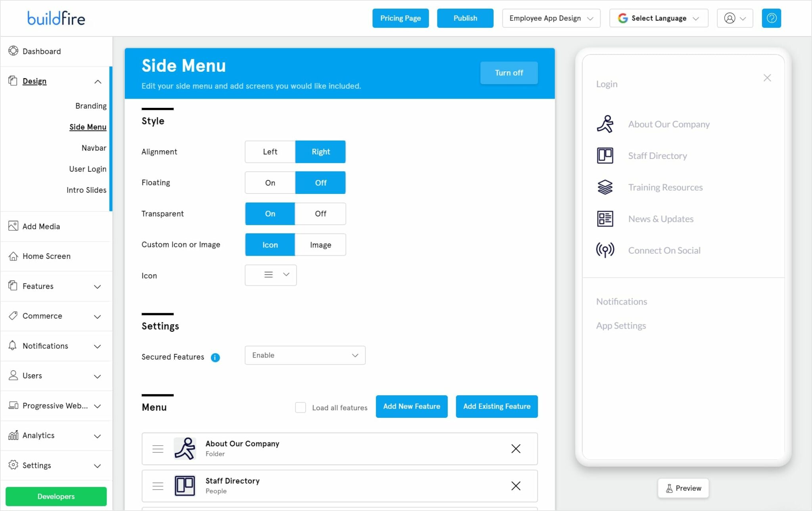Select Intro Slides in the sidebar
Screen dimensions: 812x511
point(87,190)
